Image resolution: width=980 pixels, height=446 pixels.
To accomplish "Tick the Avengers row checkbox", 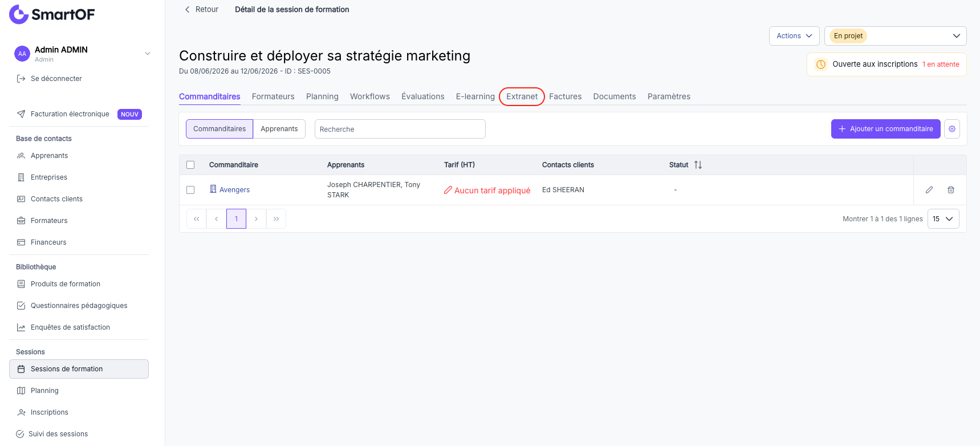I will click(x=190, y=190).
